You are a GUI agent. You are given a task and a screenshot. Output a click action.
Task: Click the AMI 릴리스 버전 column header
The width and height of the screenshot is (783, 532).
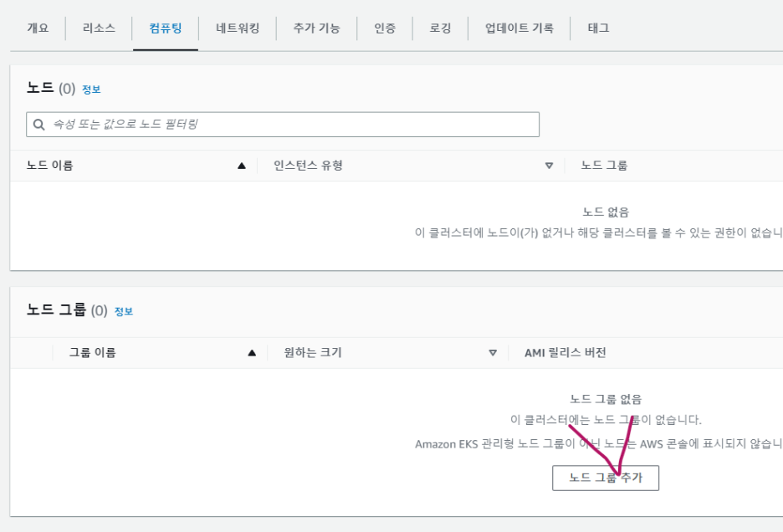click(565, 353)
